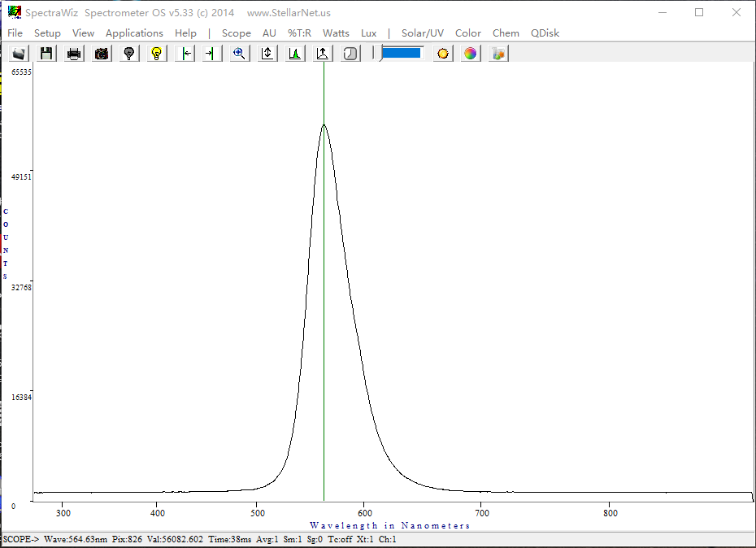This screenshot has height=548, width=756.
Task: Save spectrum with floppy disk icon
Action: pos(46,54)
